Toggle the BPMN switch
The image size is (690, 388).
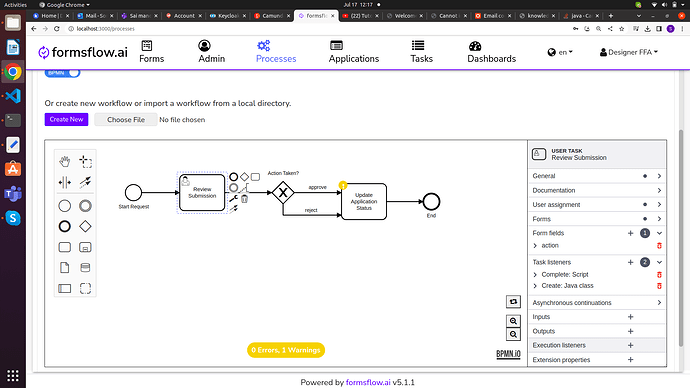click(x=62, y=73)
